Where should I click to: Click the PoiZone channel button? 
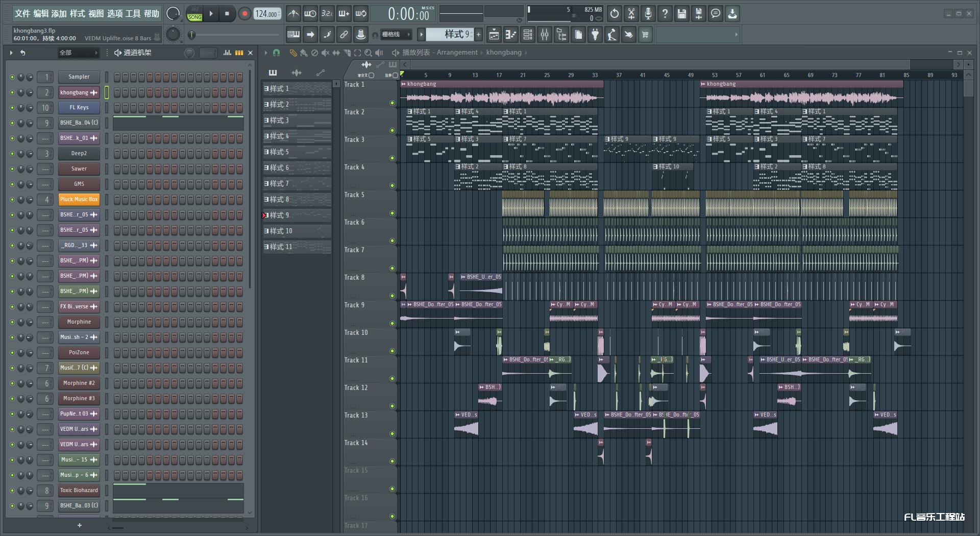coord(79,353)
